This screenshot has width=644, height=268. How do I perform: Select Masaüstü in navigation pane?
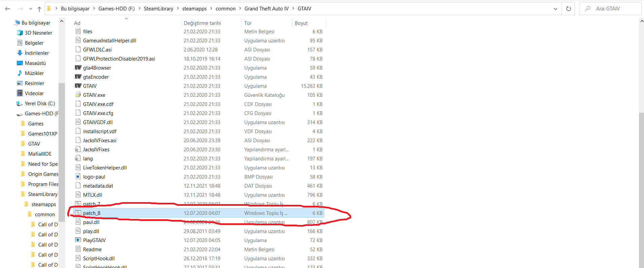[35, 63]
